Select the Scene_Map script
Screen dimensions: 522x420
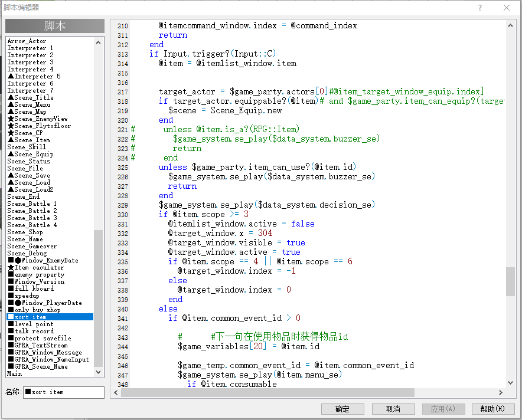click(x=27, y=111)
